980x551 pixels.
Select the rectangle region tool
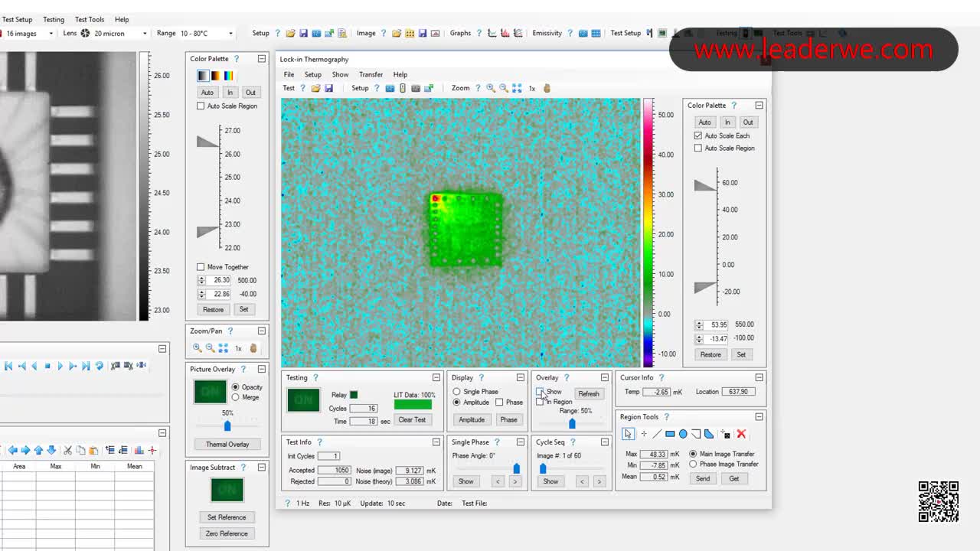click(670, 434)
